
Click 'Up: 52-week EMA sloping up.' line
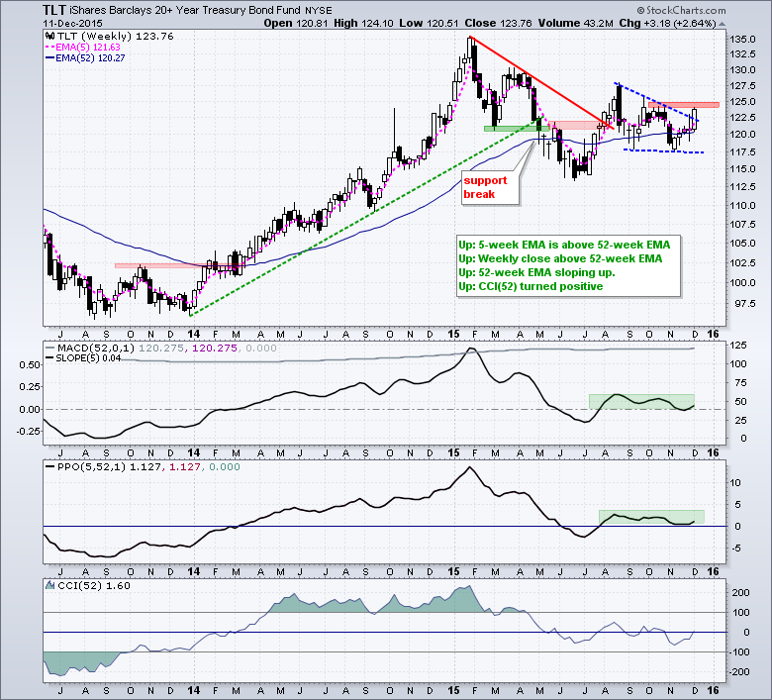tap(536, 272)
